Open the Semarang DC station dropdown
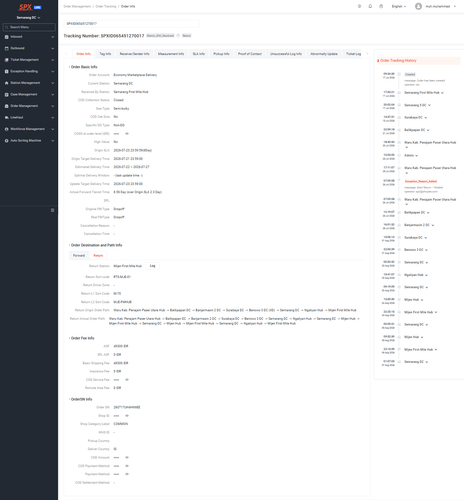The image size is (464, 500). [x=29, y=18]
